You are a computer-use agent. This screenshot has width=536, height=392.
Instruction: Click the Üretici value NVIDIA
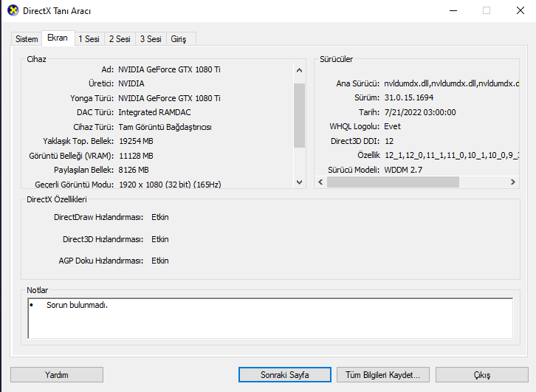click(x=131, y=83)
